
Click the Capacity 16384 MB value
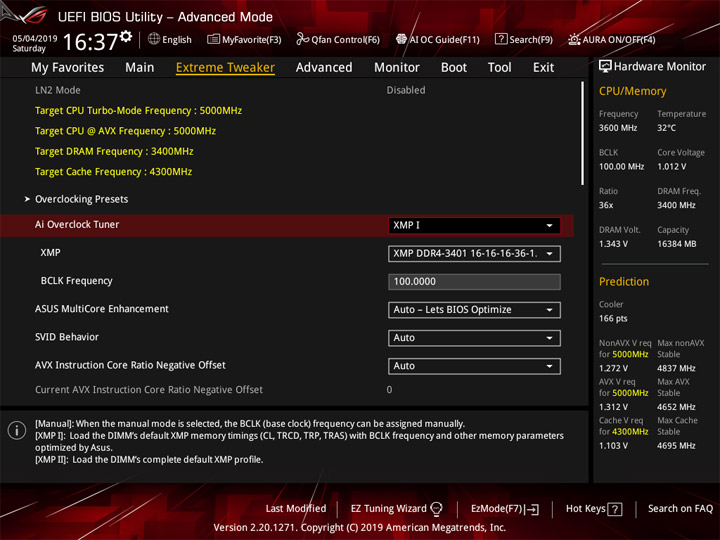(676, 244)
